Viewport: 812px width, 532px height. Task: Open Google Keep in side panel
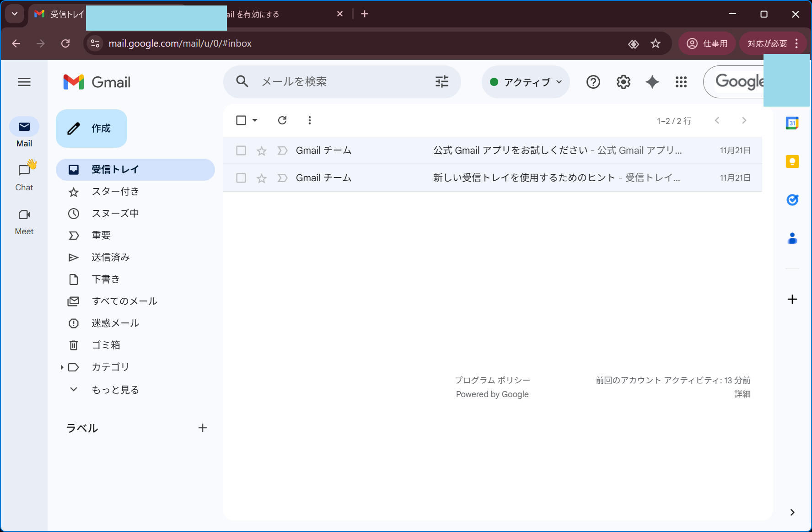point(792,161)
